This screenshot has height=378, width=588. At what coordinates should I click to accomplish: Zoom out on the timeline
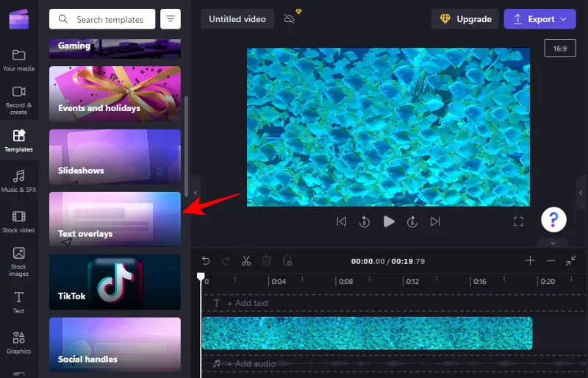pos(551,260)
